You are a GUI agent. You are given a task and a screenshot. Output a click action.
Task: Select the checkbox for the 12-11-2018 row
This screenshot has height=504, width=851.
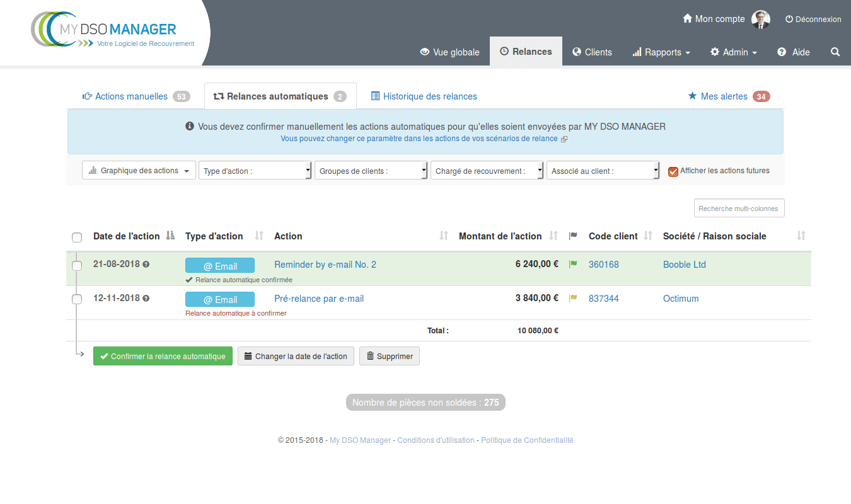click(77, 299)
